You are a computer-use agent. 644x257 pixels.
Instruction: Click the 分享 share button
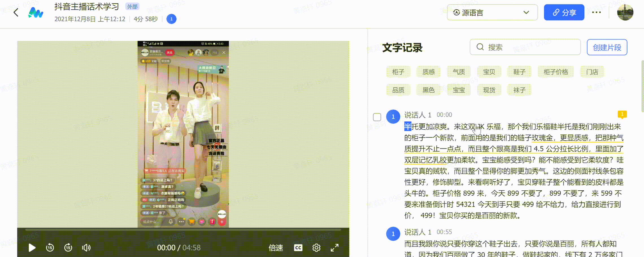tap(564, 12)
